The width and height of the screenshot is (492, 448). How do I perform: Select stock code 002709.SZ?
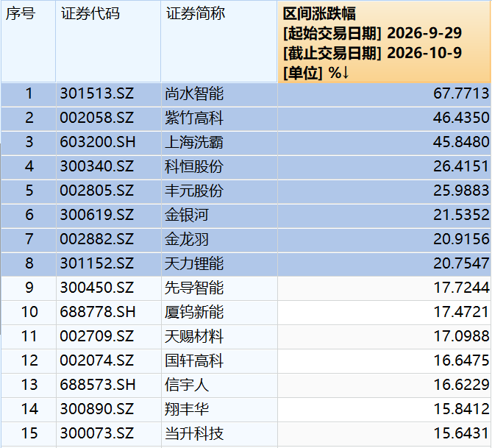97,336
